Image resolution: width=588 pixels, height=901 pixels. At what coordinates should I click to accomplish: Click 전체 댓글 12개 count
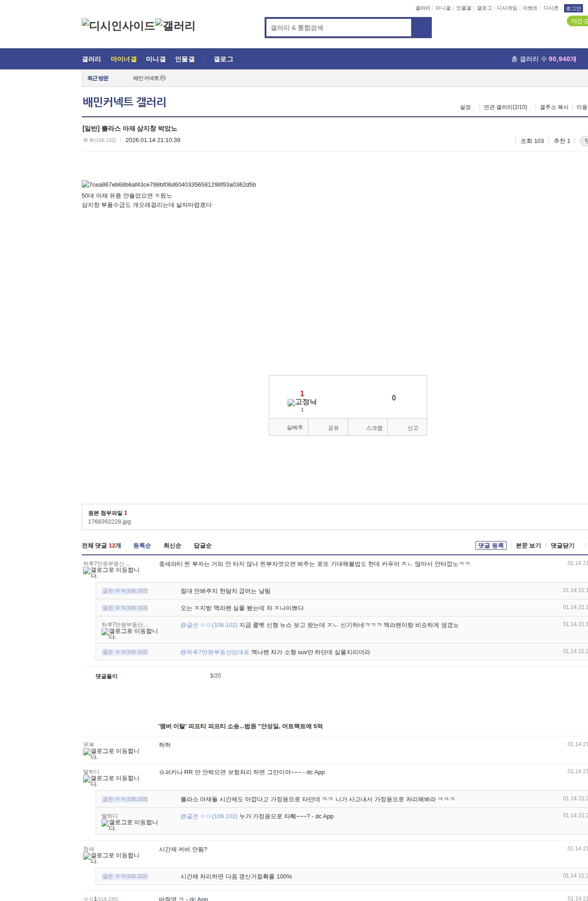tap(102, 546)
